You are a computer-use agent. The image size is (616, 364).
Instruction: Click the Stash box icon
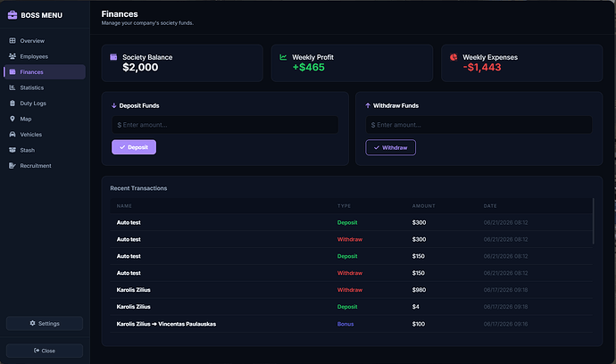pyautogui.click(x=12, y=150)
